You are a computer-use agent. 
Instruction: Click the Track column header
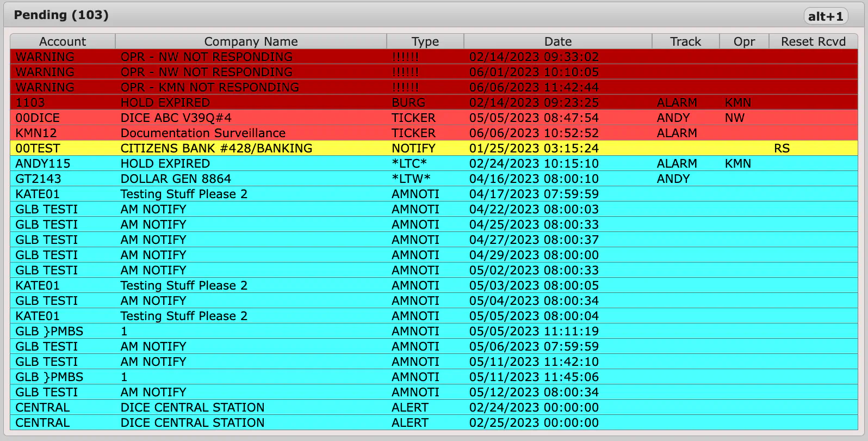click(686, 41)
